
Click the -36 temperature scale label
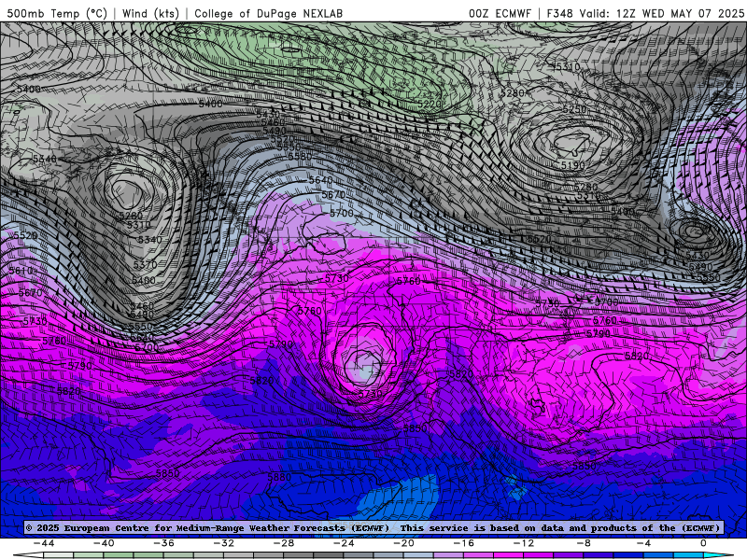(164, 543)
